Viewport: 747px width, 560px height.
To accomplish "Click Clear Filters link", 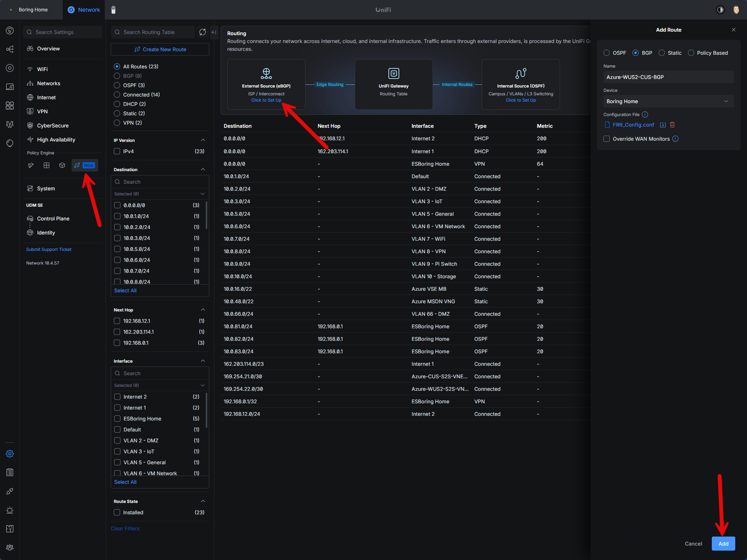I will [x=125, y=528].
